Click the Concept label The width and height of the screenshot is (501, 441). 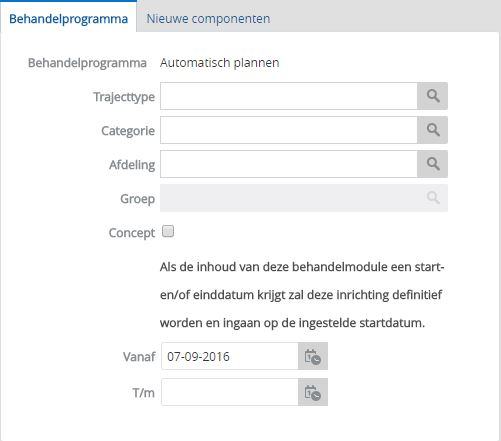[132, 233]
